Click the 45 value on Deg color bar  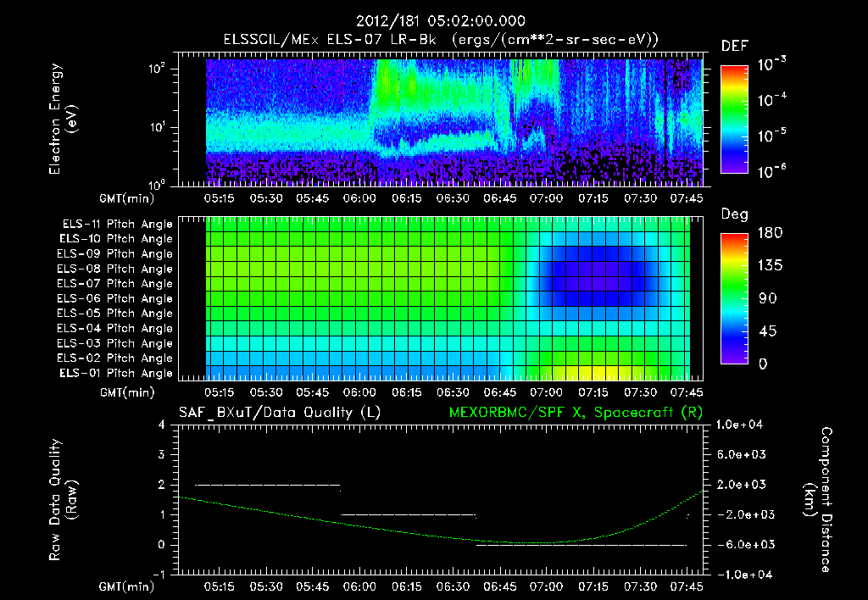768,331
